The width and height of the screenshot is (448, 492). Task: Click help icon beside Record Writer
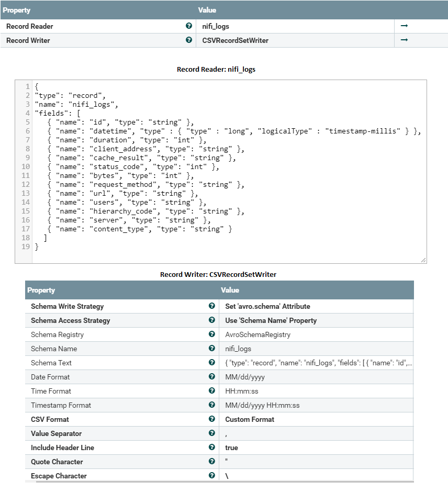(x=188, y=40)
